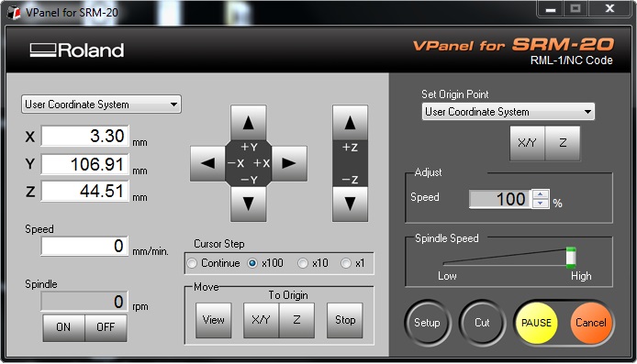The width and height of the screenshot is (637, 364).
Task: Jog the tool in -X left arrow
Action: coord(207,163)
